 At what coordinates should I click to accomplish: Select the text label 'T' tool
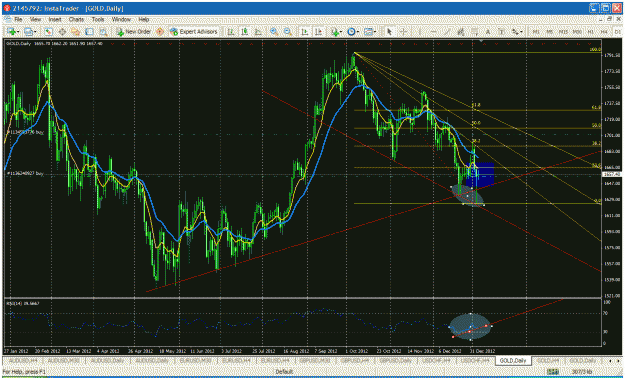point(501,32)
